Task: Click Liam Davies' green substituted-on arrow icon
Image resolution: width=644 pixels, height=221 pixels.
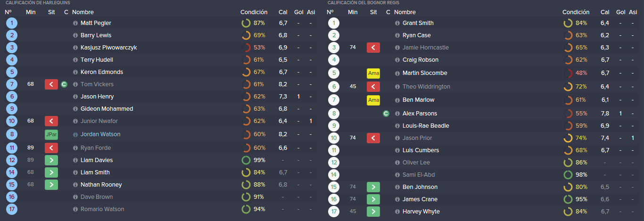Action: [x=51, y=160]
